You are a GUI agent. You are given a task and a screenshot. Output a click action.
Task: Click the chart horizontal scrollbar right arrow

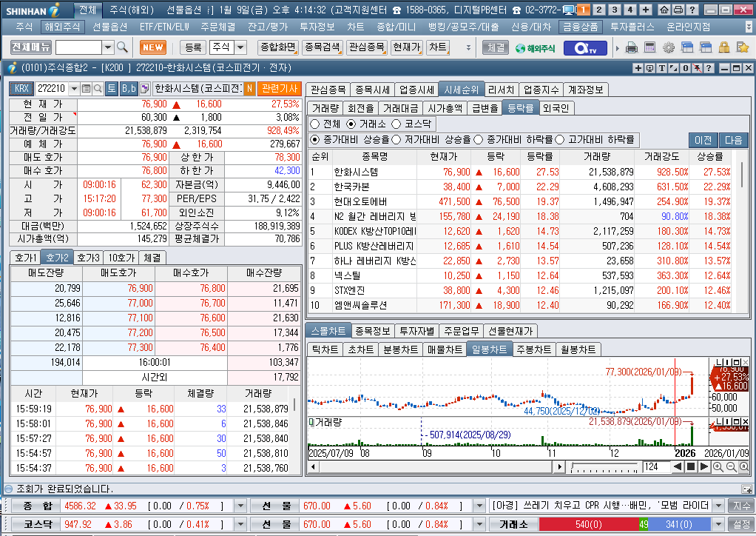559,466
